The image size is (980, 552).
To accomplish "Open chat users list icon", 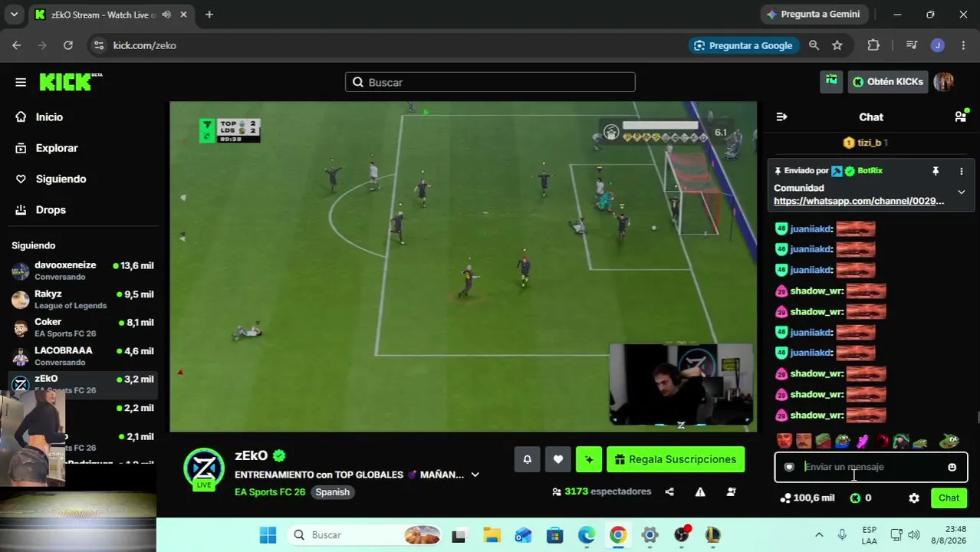I will [960, 117].
